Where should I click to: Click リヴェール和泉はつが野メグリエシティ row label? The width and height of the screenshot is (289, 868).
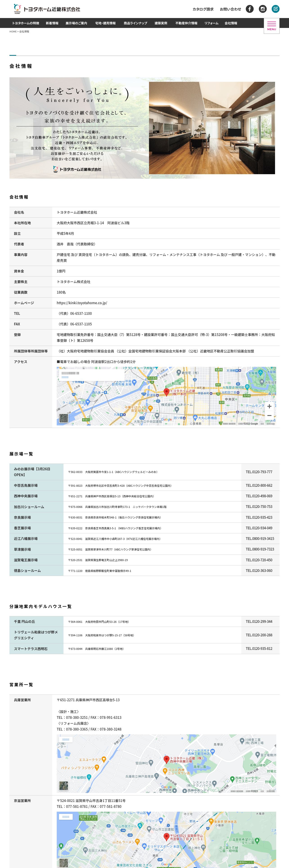[36, 635]
